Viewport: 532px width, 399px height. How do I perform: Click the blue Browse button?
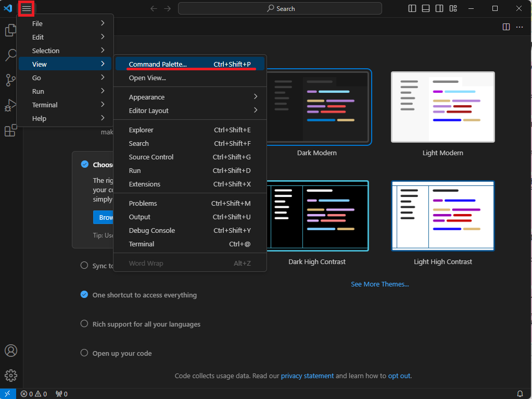coord(103,217)
